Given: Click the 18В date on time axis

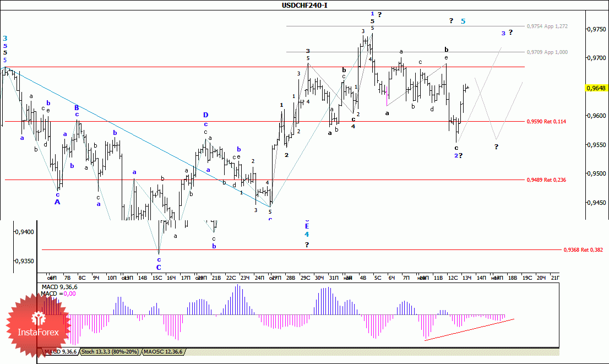Looking at the screenshot, I should point(513,278).
